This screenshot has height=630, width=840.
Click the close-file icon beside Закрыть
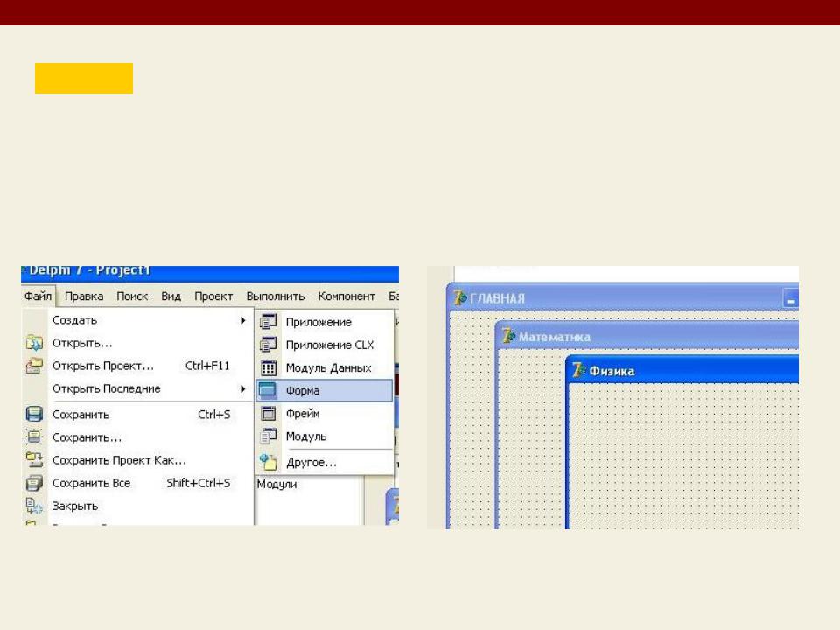point(34,506)
